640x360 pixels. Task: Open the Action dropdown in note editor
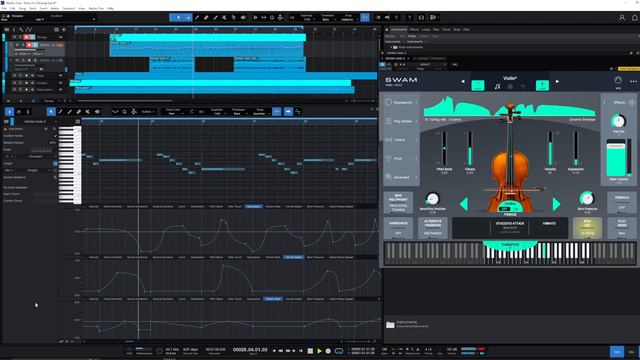coord(147,111)
